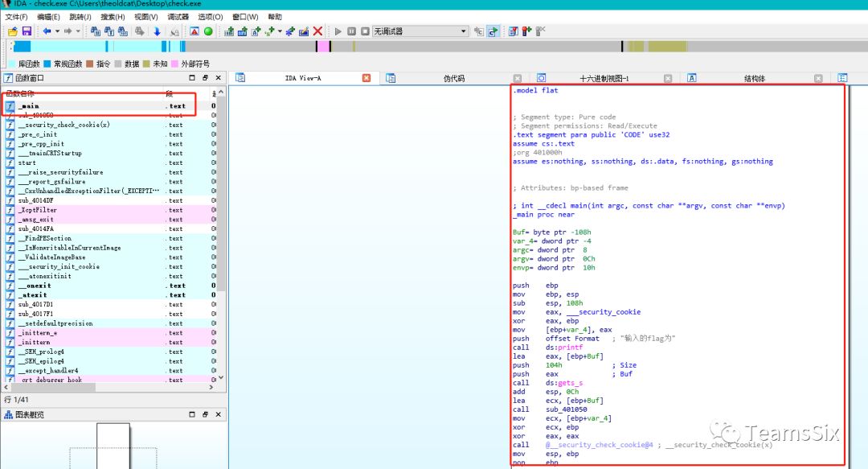Open 调试器 menu
This screenshot has width=868, height=469.
pos(178,17)
